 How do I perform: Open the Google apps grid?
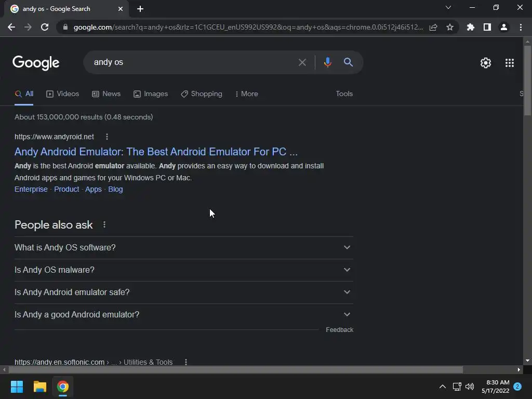coord(510,63)
